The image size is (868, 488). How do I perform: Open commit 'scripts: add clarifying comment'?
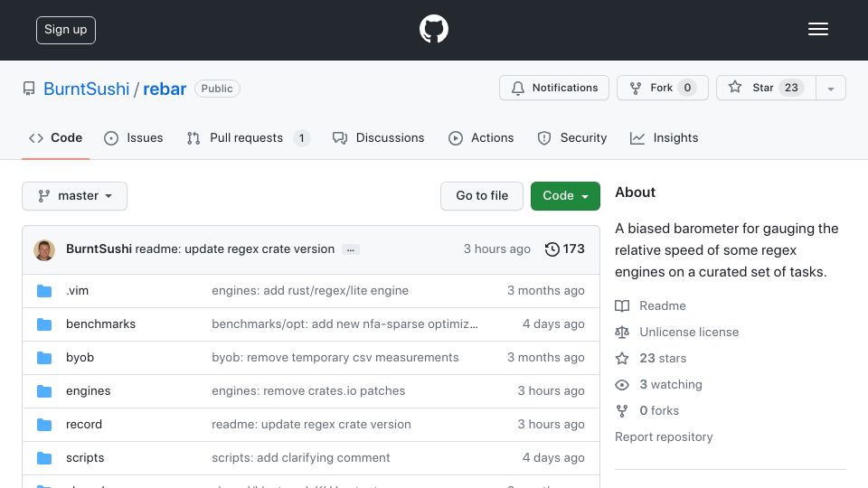coord(300,457)
